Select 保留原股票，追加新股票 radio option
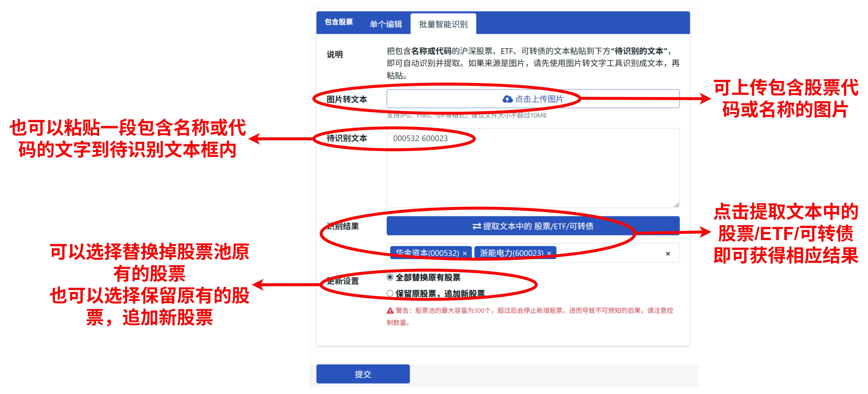 (390, 293)
